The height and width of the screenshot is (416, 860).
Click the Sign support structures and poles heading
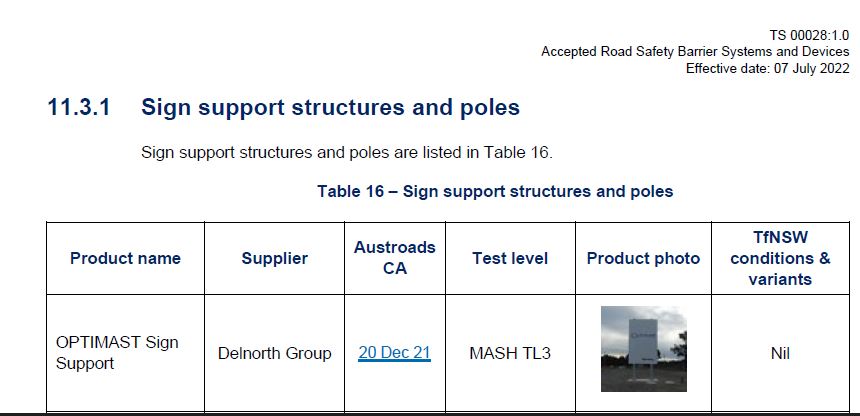click(330, 107)
